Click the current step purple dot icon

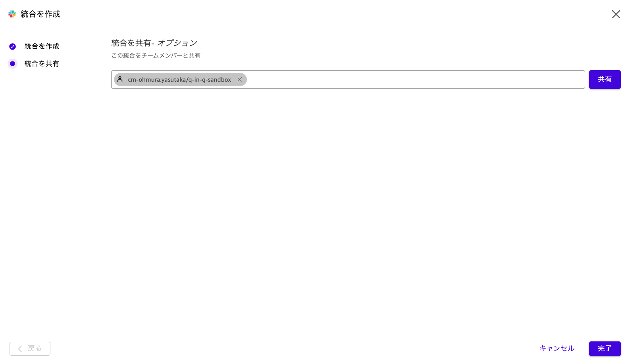click(12, 63)
